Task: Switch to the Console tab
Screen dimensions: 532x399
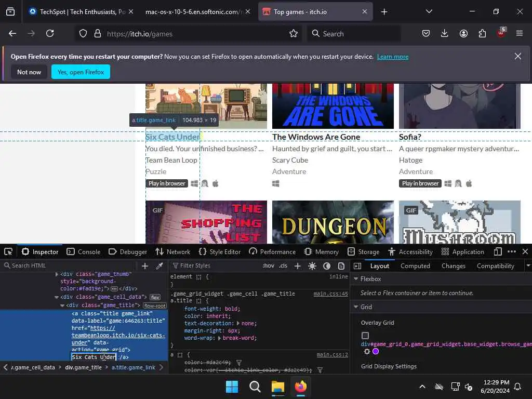Action: pyautogui.click(x=84, y=252)
